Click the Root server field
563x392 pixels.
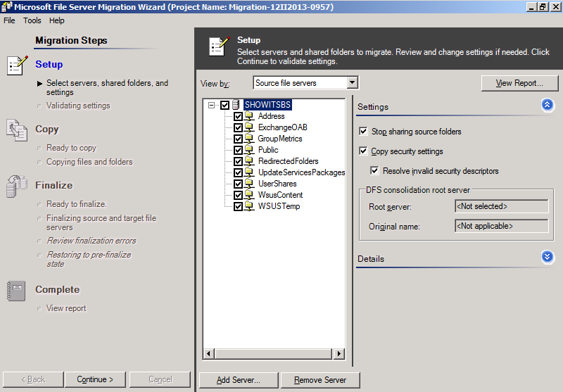(x=502, y=206)
